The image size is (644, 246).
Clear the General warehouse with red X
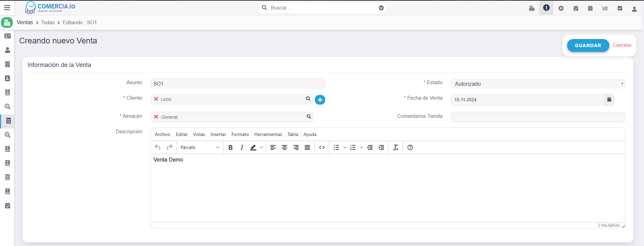coord(156,117)
